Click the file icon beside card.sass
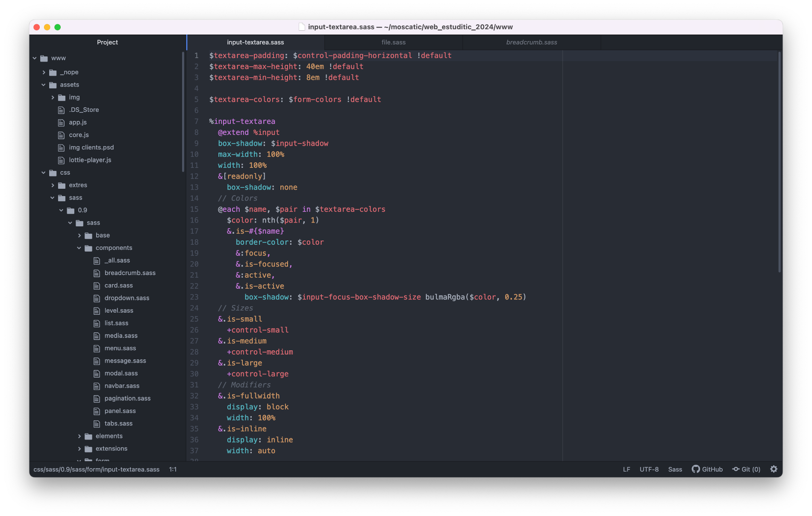Image resolution: width=812 pixels, height=516 pixels. coord(97,286)
